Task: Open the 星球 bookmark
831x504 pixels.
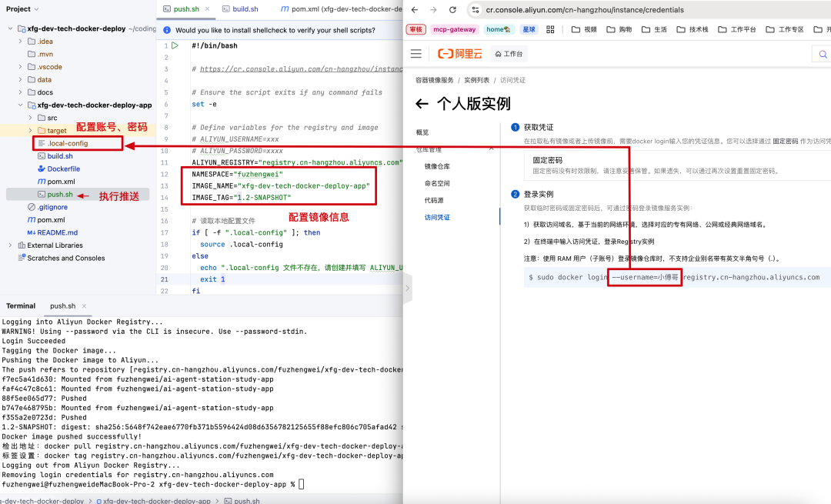Action: 529,29
